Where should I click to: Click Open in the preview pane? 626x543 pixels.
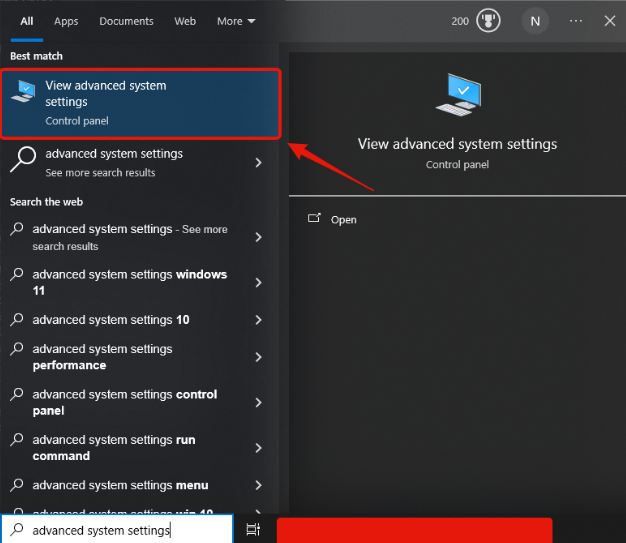point(343,220)
